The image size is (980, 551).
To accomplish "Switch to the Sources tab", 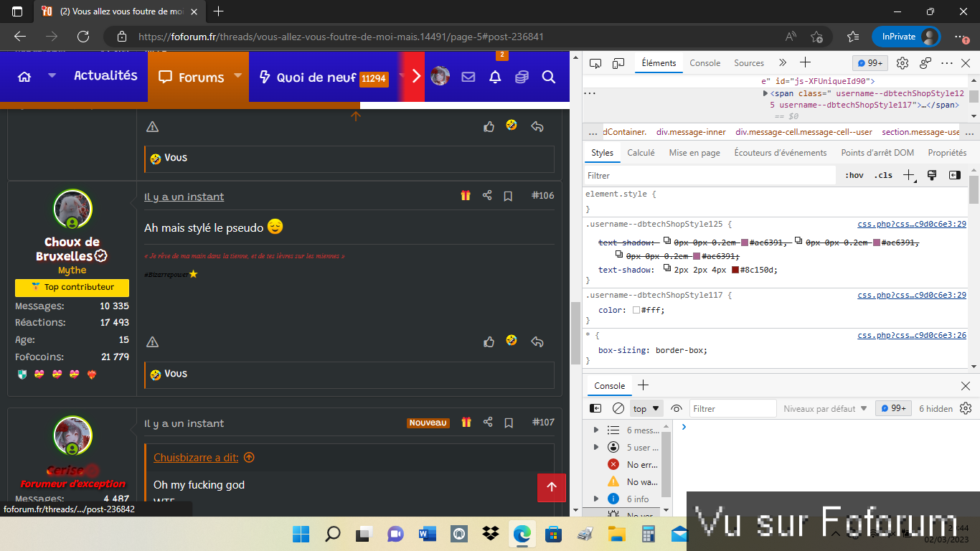I will coord(748,63).
